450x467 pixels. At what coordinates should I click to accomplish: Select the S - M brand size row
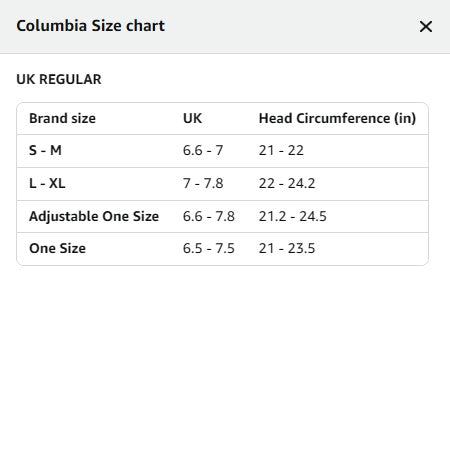coord(222,151)
